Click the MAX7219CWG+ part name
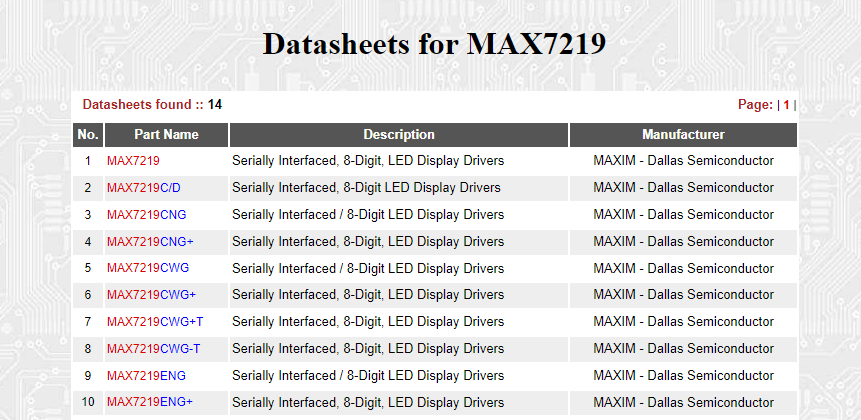 pos(152,295)
